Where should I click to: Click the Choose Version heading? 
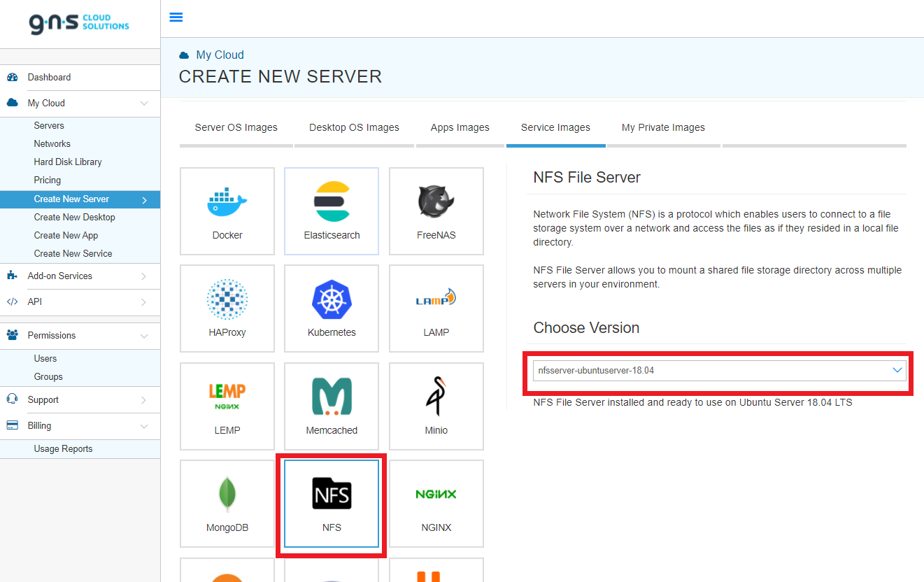tap(586, 328)
